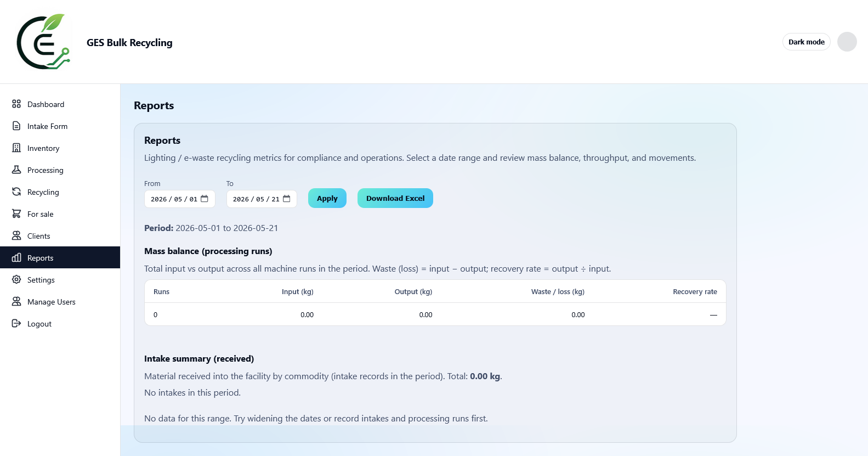Click the Manage Users people icon
Image resolution: width=868 pixels, height=456 pixels.
click(x=16, y=301)
